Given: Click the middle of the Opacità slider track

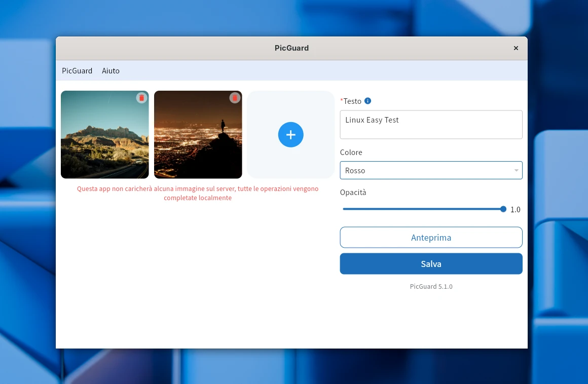Looking at the screenshot, I should point(423,209).
